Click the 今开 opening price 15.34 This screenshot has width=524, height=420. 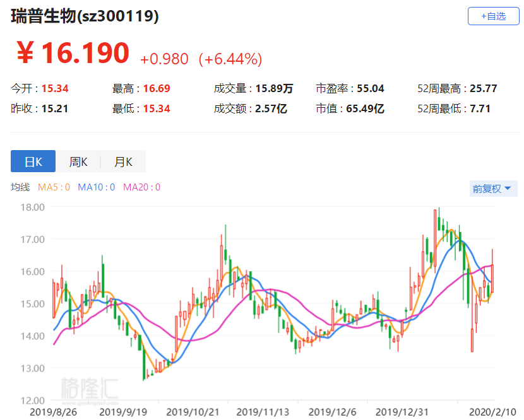(x=55, y=88)
